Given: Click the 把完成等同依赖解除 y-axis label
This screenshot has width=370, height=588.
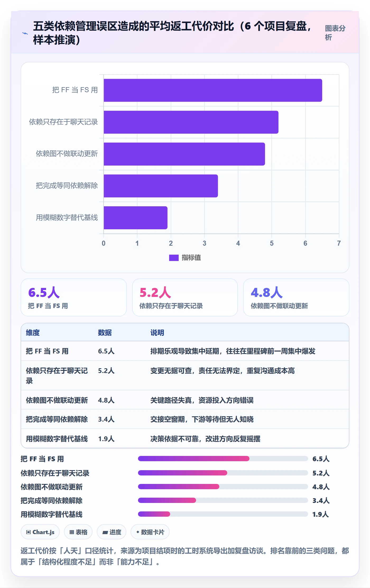Looking at the screenshot, I should click(x=67, y=186).
